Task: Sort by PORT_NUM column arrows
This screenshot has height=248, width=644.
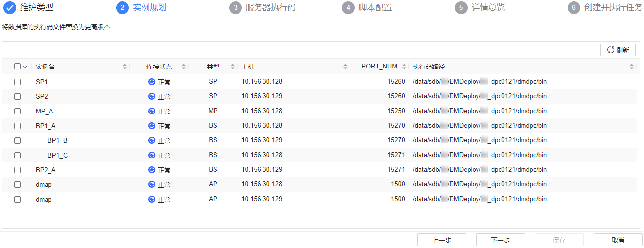Action: click(404, 67)
